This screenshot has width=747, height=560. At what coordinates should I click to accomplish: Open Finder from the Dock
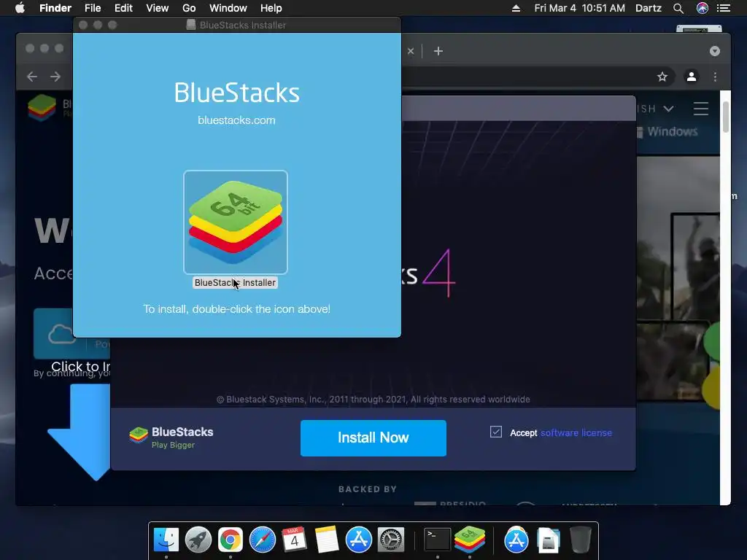tap(166, 540)
